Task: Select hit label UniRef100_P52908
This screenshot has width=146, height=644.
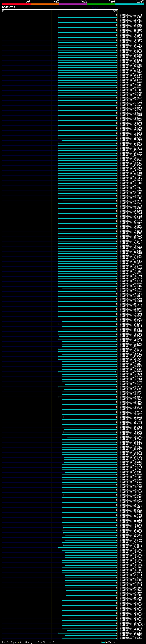Action: (131, 432)
